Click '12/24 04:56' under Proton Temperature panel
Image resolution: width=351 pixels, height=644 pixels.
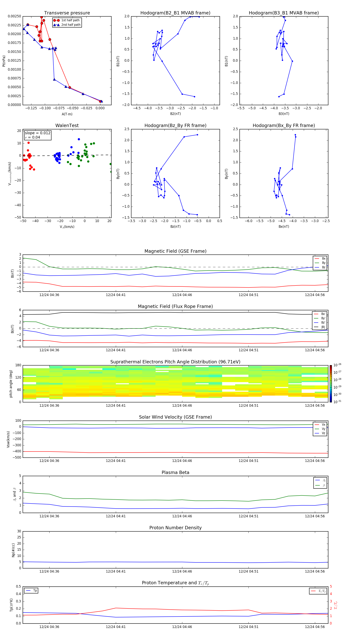pyautogui.click(x=315, y=627)
